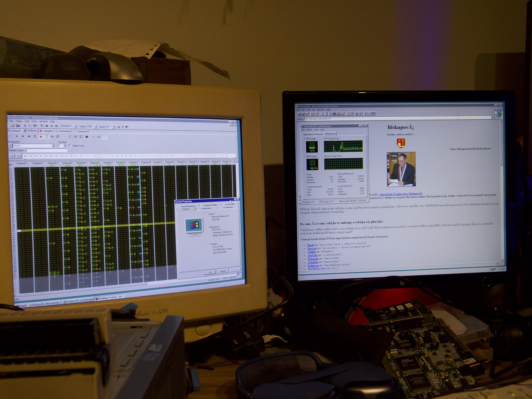
Task: Switch to Applications tab in Task Manager
Action: pyautogui.click(x=308, y=134)
